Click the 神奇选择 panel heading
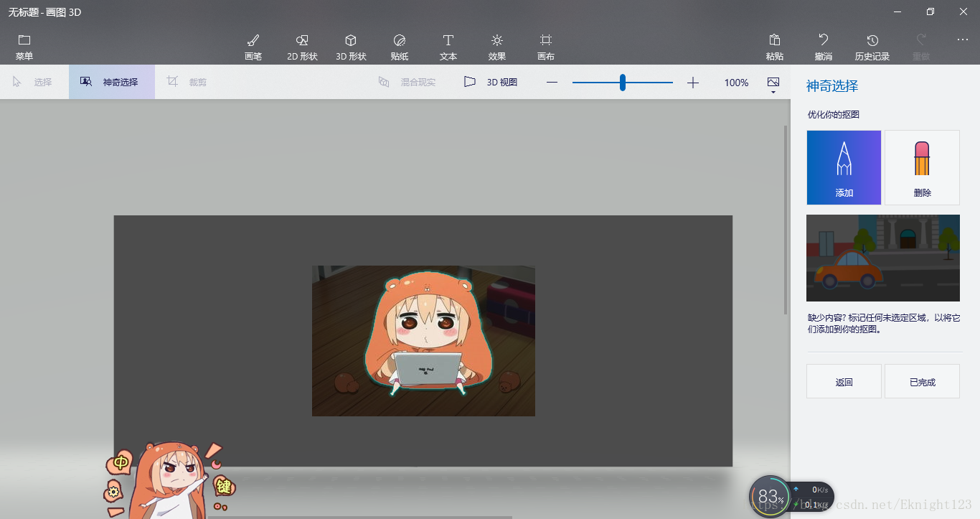The height and width of the screenshot is (519, 980). (832, 86)
